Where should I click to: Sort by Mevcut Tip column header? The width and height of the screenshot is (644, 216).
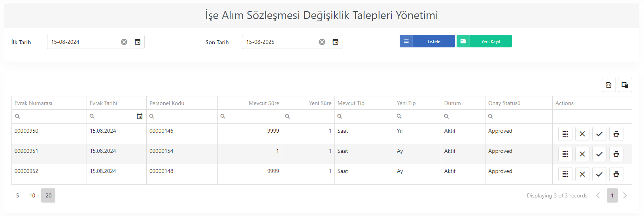click(x=364, y=103)
